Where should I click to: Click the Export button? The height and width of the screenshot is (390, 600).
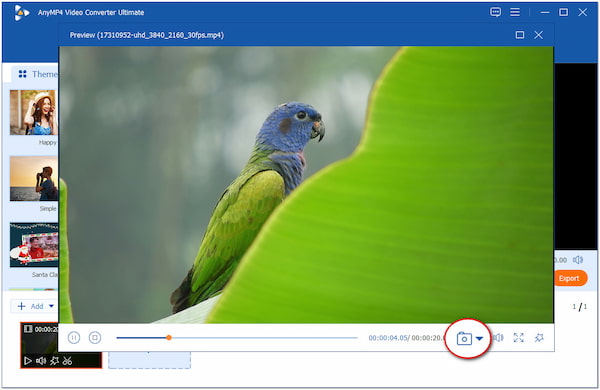coord(569,278)
